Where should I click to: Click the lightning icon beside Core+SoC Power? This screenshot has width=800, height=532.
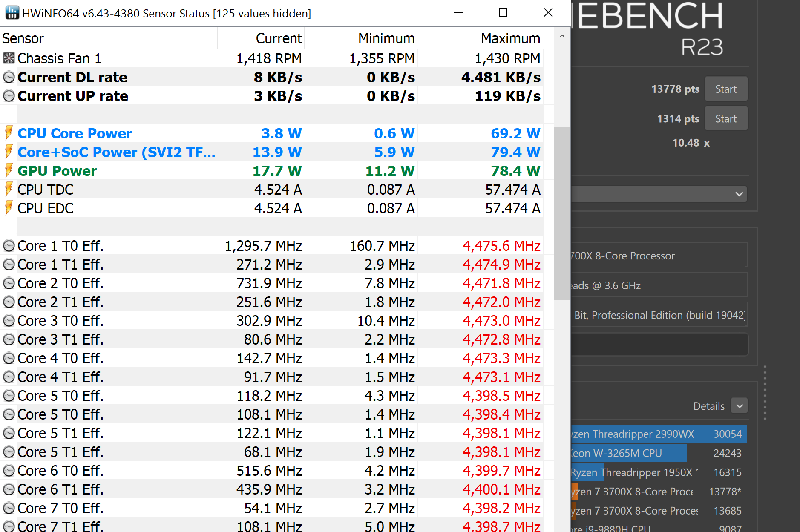(9, 152)
